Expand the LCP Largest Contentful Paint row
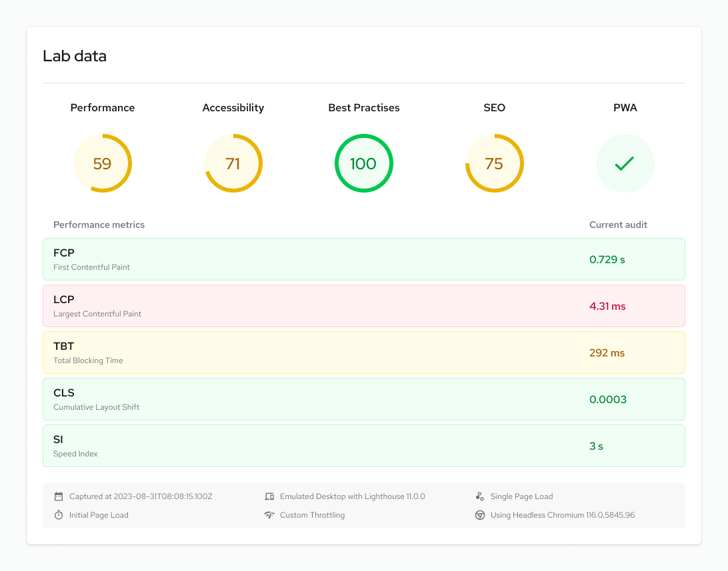This screenshot has width=728, height=571. coord(363,306)
